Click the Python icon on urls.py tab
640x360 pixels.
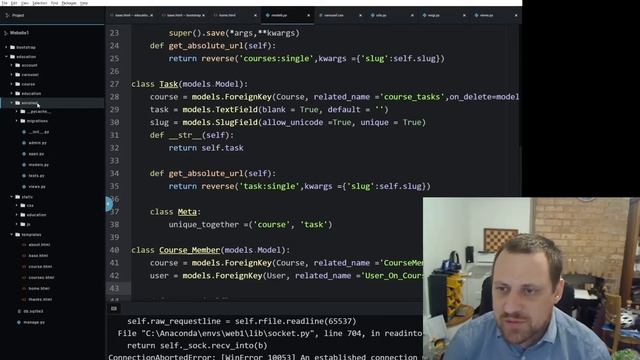[372, 16]
